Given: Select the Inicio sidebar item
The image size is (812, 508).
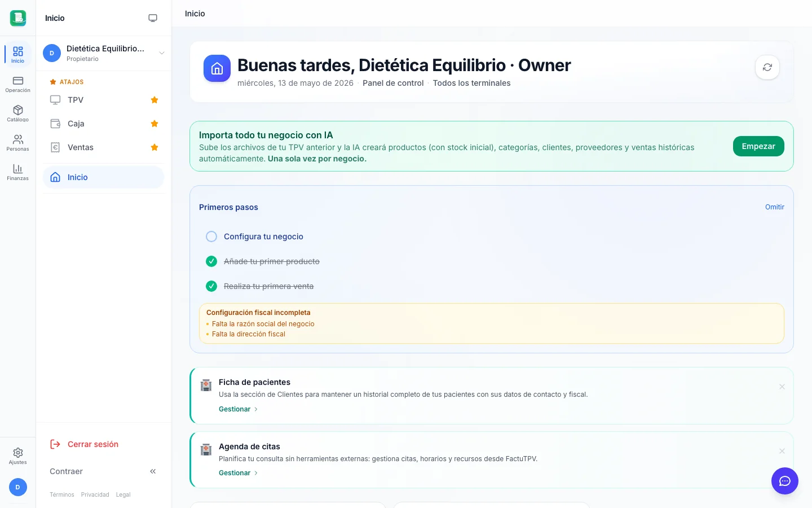Looking at the screenshot, I should [104, 177].
